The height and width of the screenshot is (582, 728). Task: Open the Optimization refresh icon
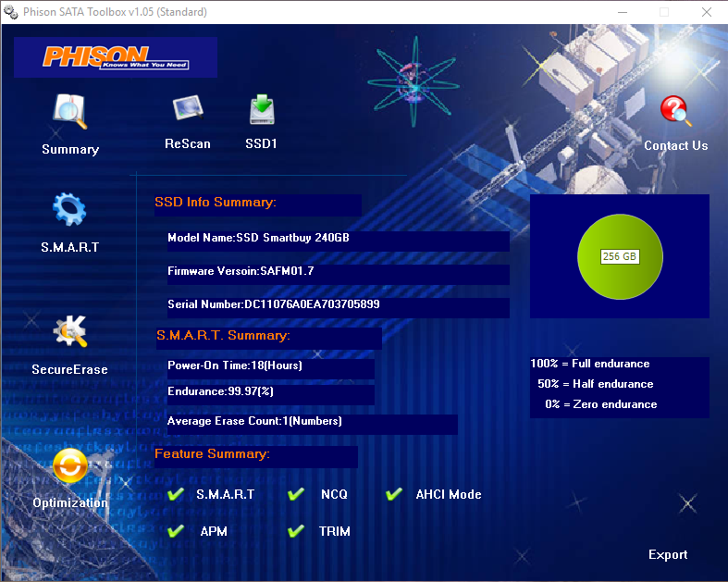click(x=70, y=465)
